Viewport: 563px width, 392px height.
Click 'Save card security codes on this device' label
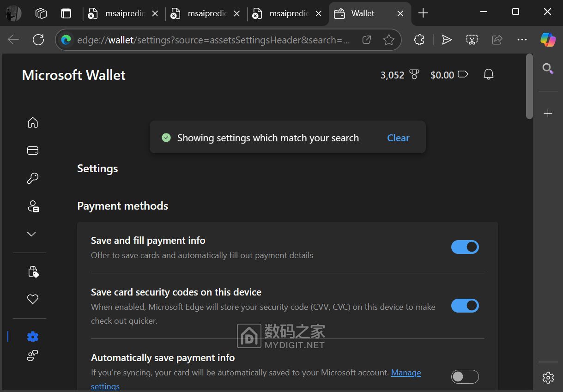[x=176, y=292]
